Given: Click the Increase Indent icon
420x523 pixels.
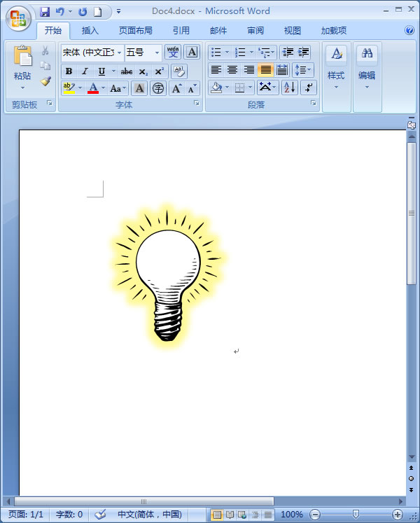Looking at the screenshot, I should [304, 53].
